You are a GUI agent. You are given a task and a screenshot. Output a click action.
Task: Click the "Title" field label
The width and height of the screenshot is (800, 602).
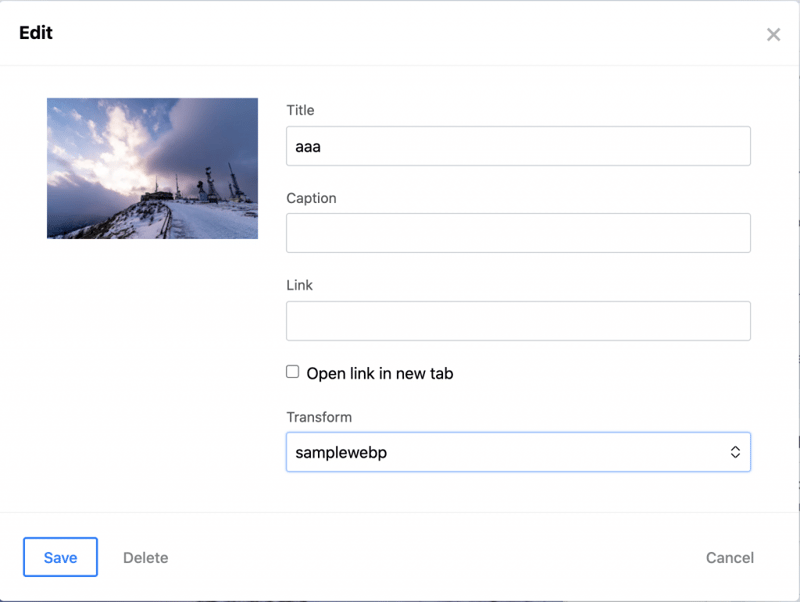[x=300, y=110]
